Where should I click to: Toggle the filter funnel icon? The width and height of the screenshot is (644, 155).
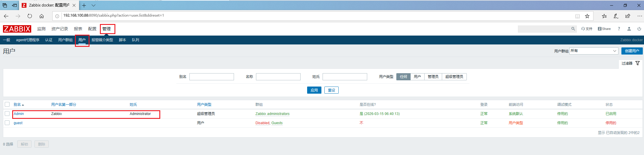(637, 63)
